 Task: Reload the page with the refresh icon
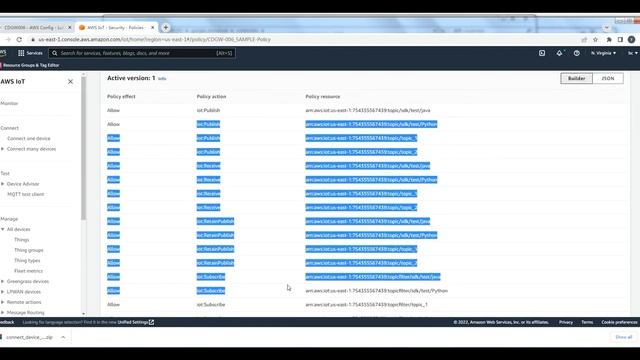19,40
